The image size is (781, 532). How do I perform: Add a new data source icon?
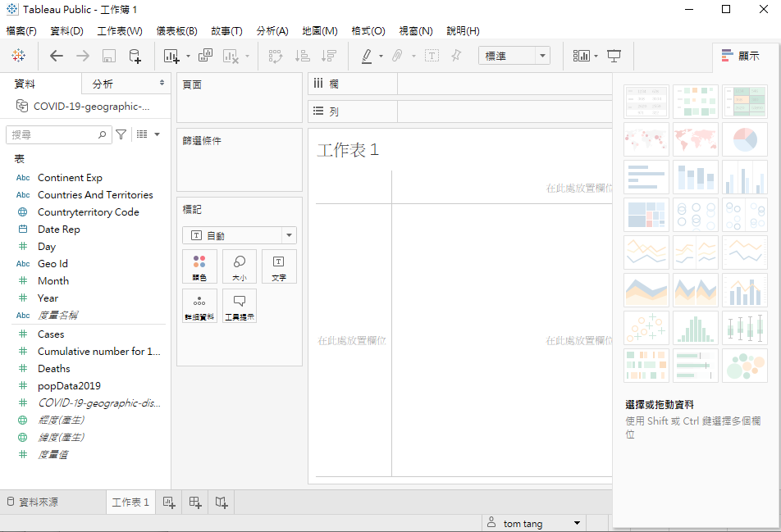point(135,56)
